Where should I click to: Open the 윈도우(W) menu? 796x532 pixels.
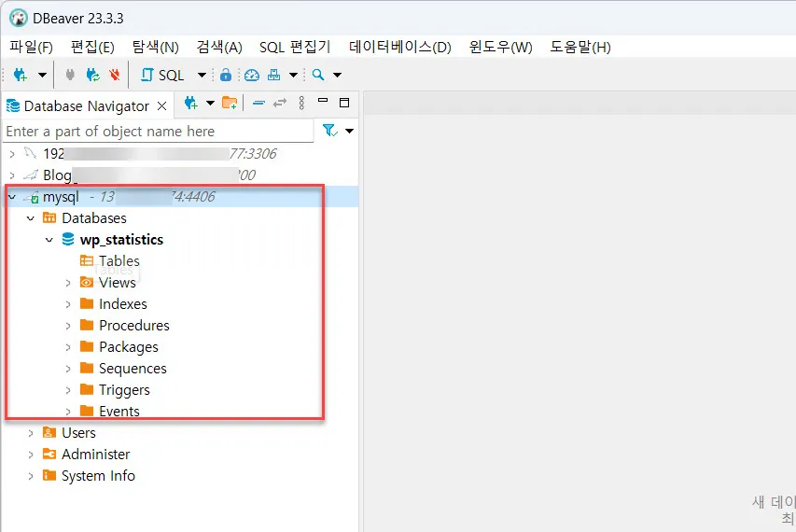500,48
